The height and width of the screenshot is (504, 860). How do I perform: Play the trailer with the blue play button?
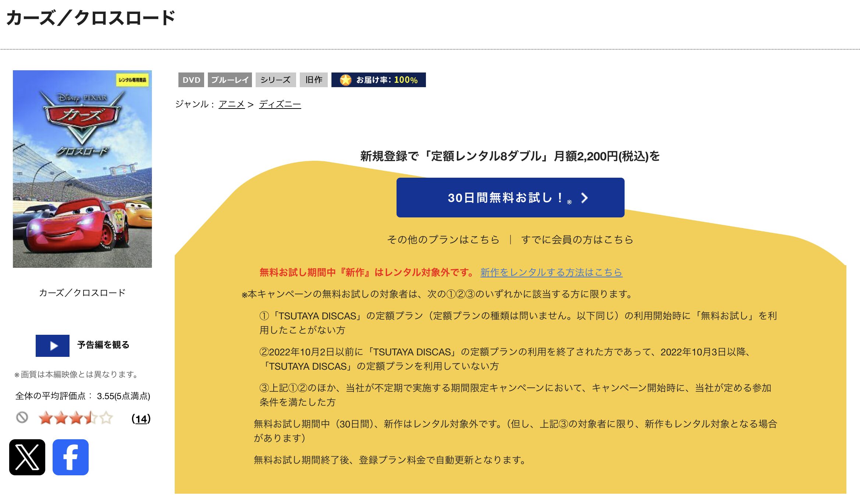[53, 346]
